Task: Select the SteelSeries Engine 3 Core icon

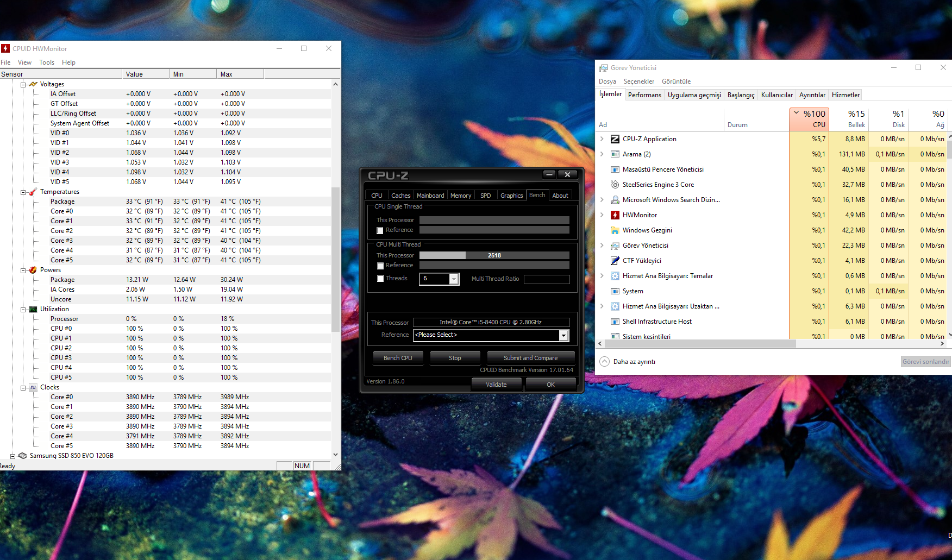Action: (x=615, y=185)
